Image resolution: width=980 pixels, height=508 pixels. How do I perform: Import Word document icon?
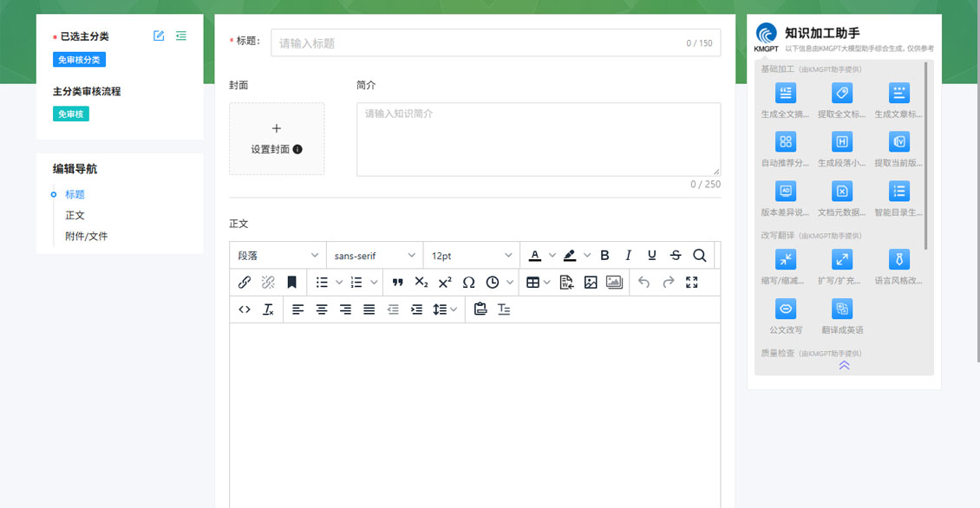click(x=567, y=282)
